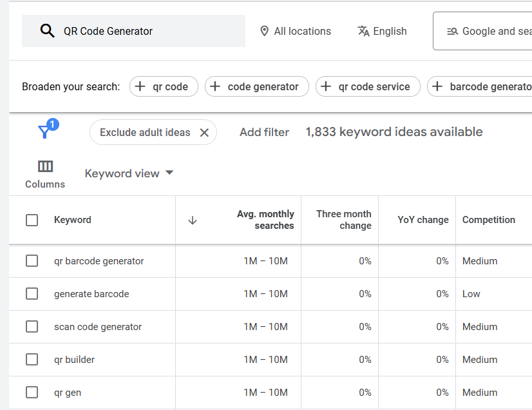Select all keywords header checkbox
Screen dimensions: 532x410
pyautogui.click(x=32, y=220)
